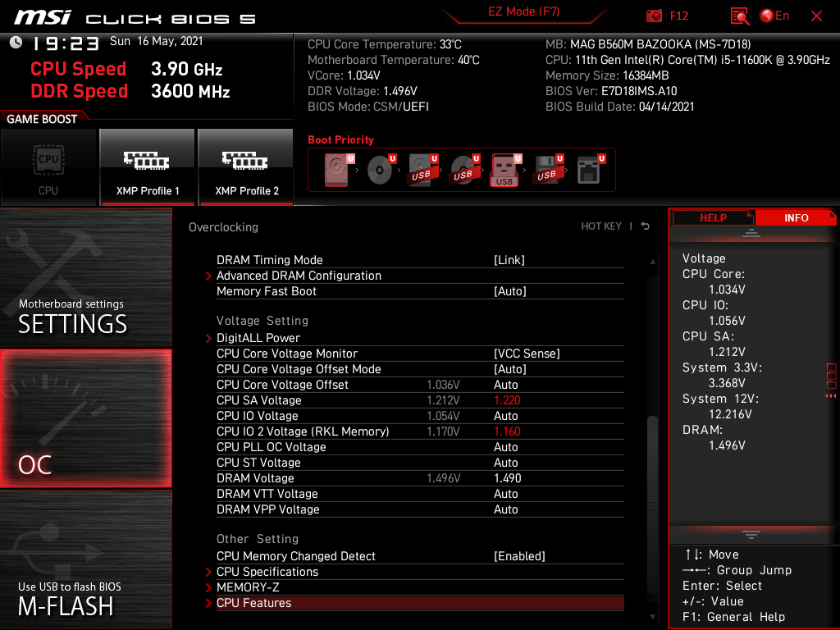Switch to the HELP tab
Screen dimensions: 840x630
click(713, 217)
